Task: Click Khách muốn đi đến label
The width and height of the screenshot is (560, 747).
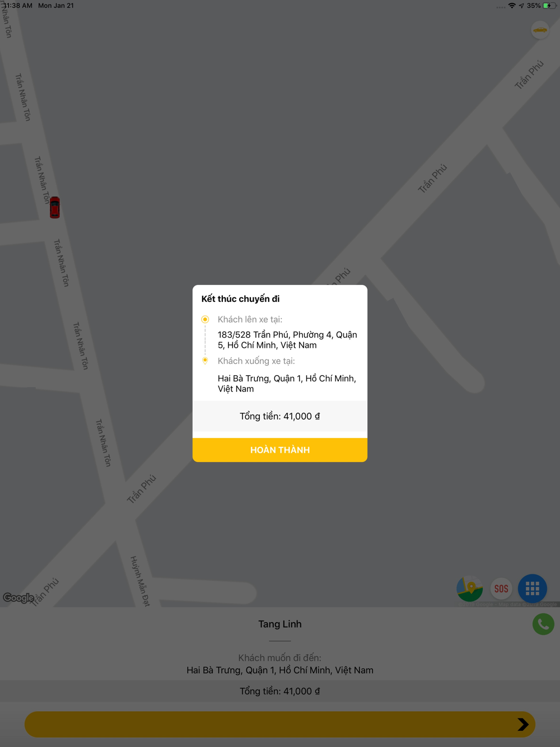Action: [x=280, y=657]
